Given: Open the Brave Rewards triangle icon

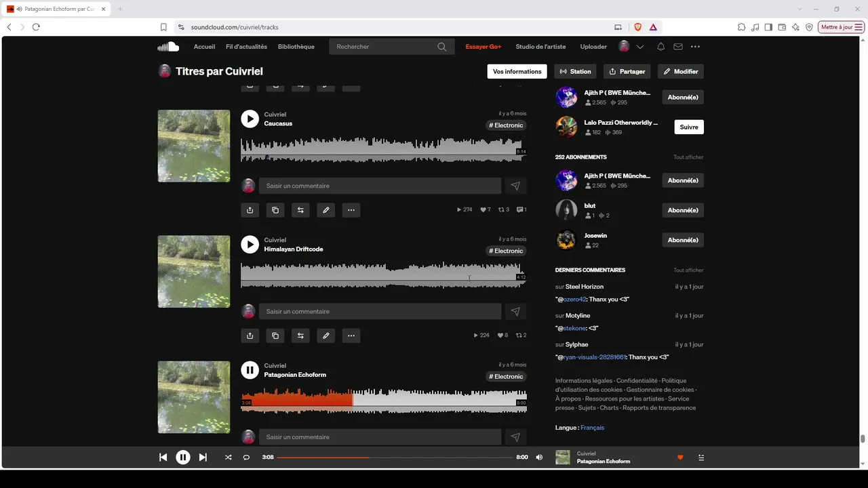Looking at the screenshot, I should tap(653, 27).
